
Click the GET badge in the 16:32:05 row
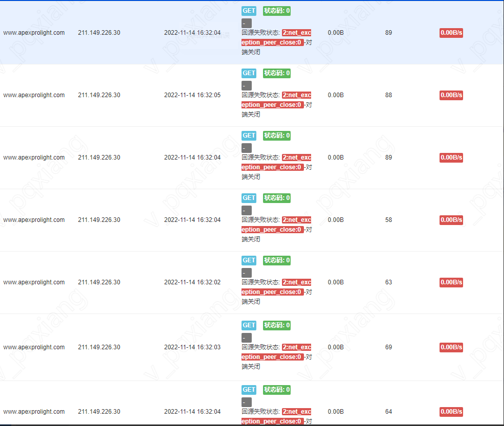point(249,73)
